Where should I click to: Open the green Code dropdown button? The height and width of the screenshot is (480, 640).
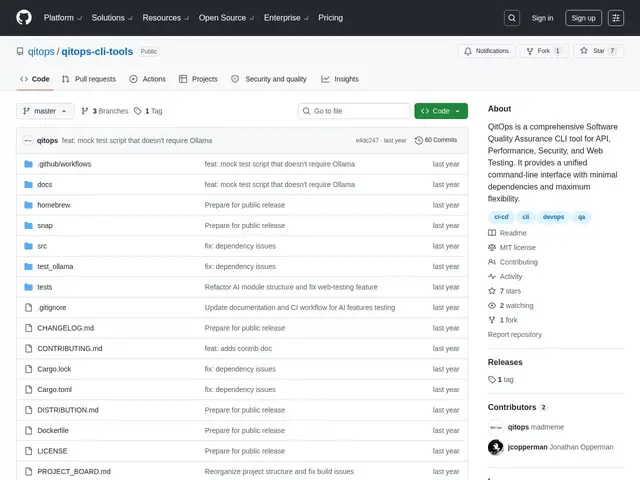click(x=441, y=111)
